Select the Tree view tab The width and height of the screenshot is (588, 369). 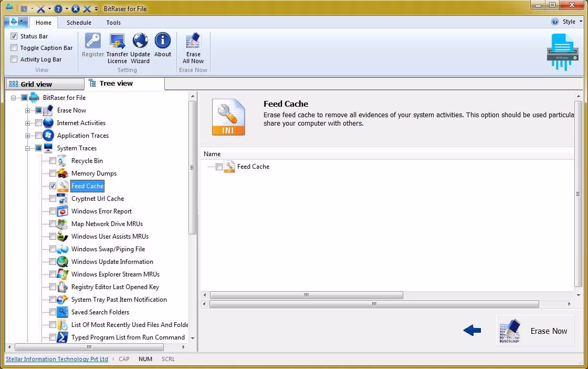point(125,84)
